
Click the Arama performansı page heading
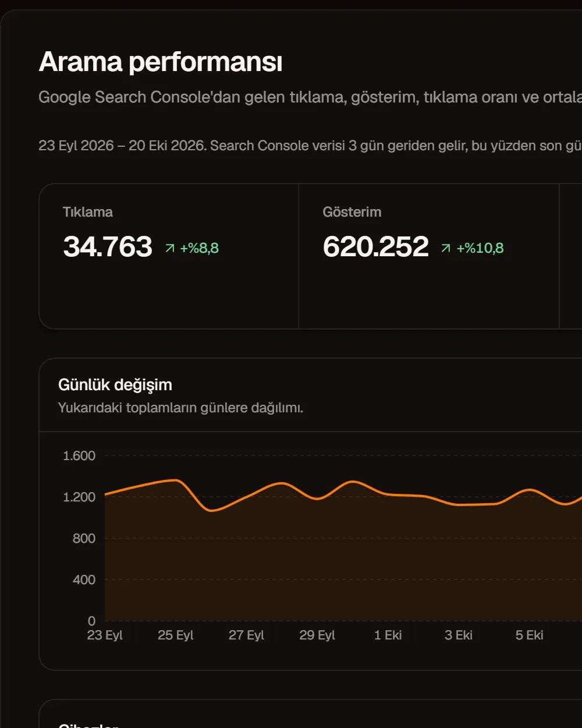[x=161, y=62]
